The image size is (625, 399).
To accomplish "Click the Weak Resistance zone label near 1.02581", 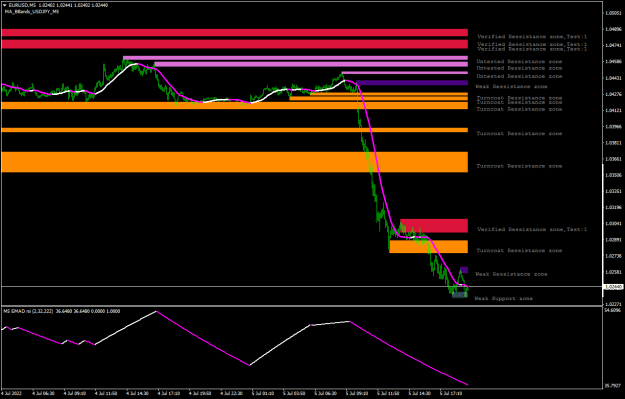I will coord(511,274).
